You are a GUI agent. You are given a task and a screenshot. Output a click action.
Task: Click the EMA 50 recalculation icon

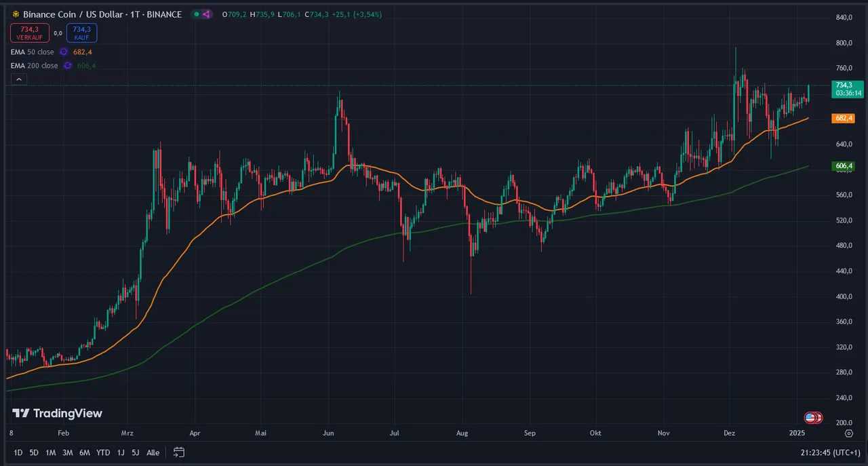tap(63, 52)
